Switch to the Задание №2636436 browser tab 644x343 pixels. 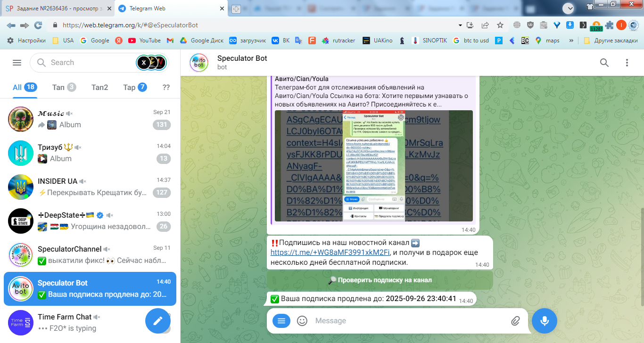(x=58, y=8)
